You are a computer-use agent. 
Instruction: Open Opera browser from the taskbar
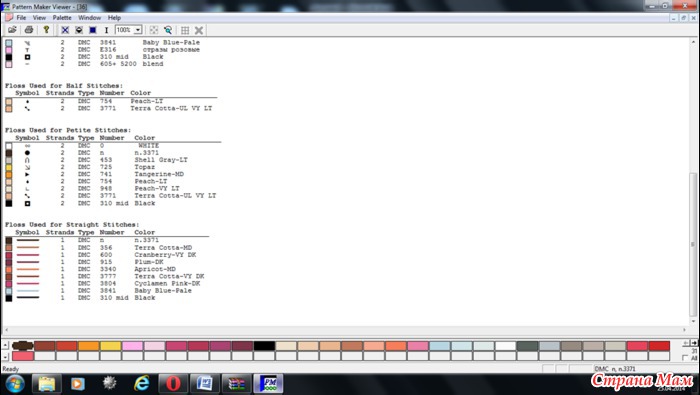(173, 383)
